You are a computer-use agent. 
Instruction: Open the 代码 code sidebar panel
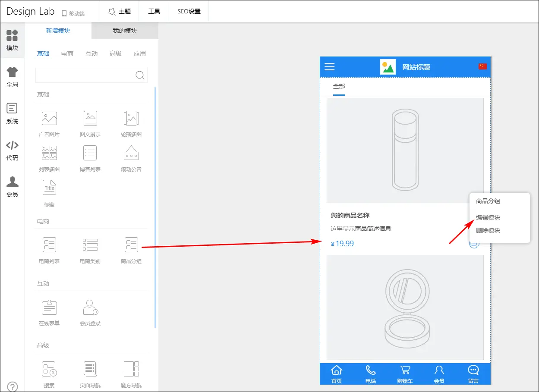click(12, 150)
